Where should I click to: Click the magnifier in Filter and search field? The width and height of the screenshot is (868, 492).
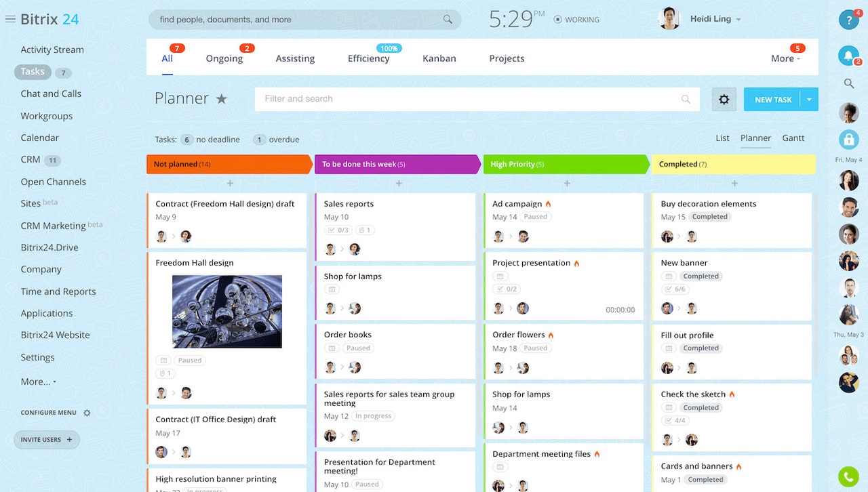(686, 100)
